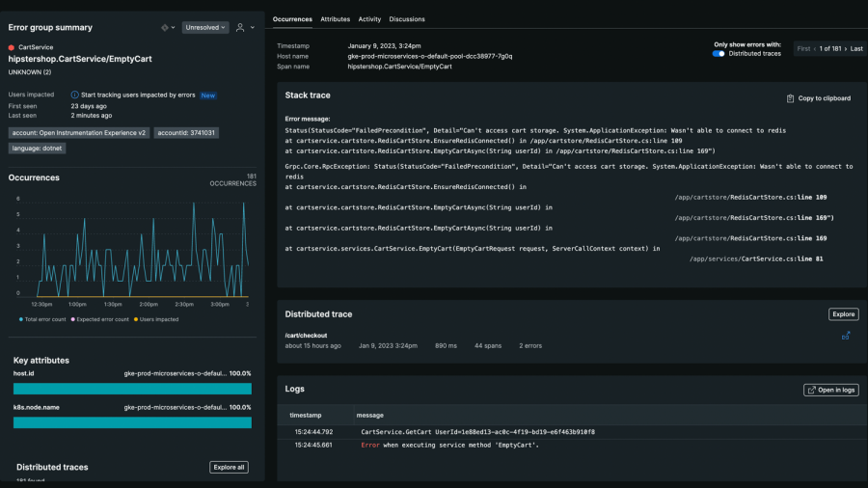868x488 pixels.
Task: Open the Discussions tab
Action: point(407,19)
